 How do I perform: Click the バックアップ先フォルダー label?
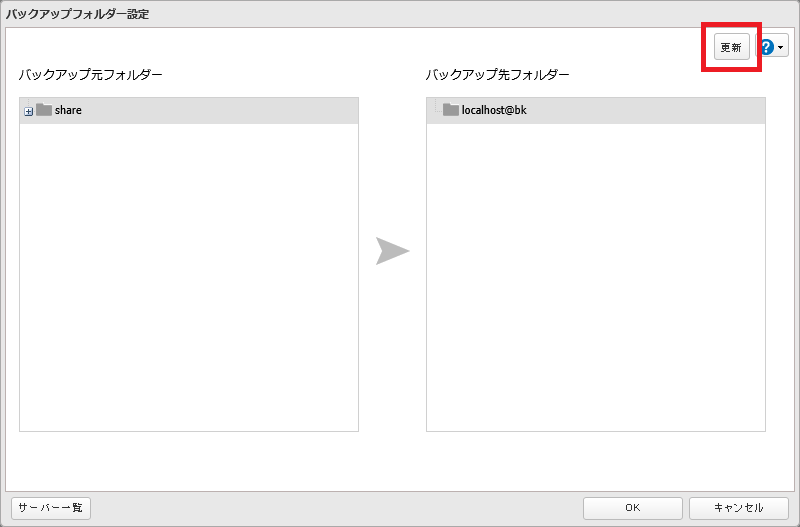click(x=497, y=75)
